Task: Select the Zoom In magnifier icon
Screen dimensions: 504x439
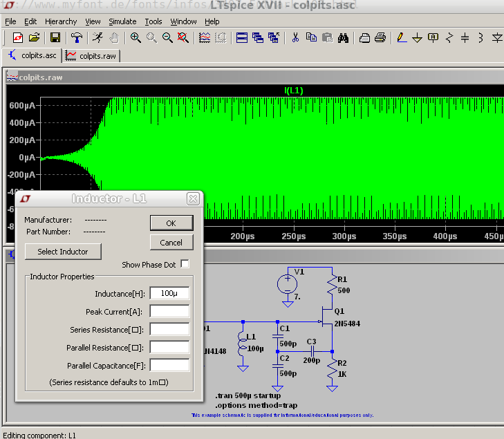Action: (136, 38)
